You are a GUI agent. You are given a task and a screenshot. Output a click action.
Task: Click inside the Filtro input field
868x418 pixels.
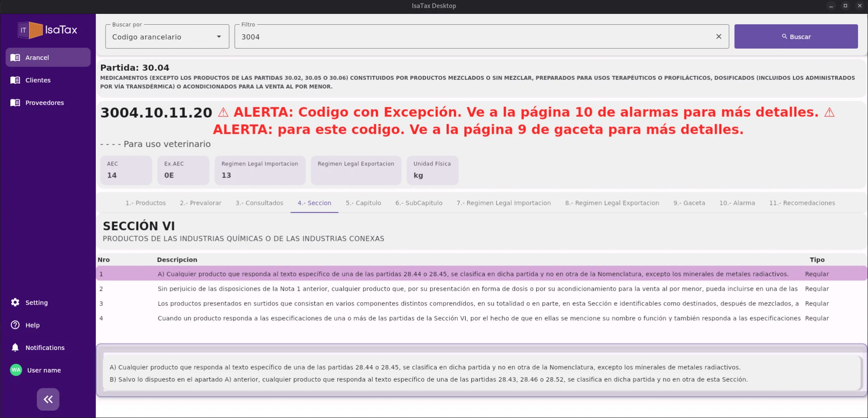(x=434, y=36)
